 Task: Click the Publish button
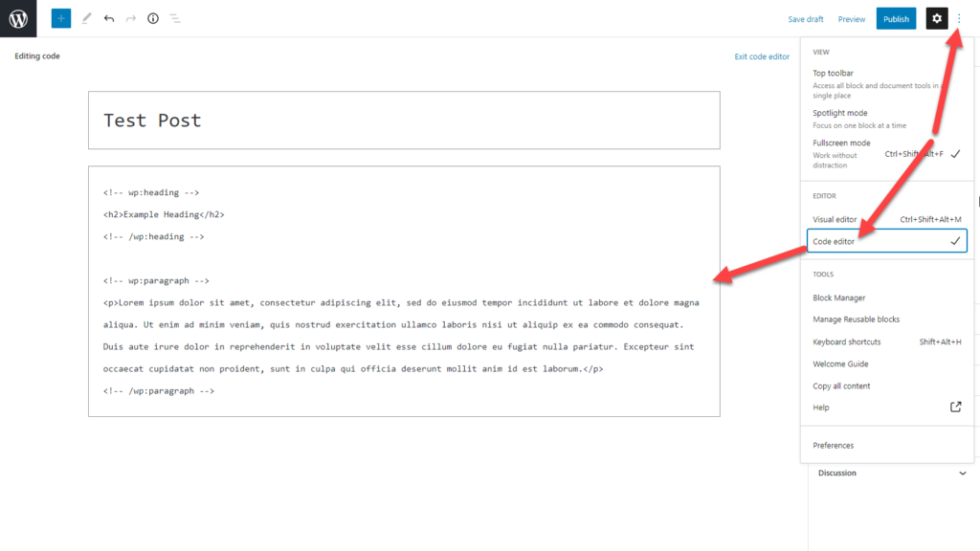[x=896, y=18]
